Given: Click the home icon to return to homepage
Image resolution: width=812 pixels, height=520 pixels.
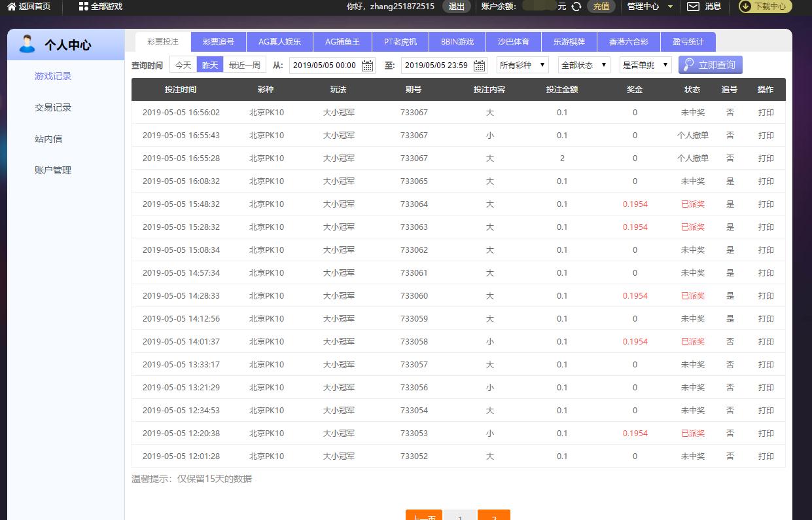Looking at the screenshot, I should (11, 7).
